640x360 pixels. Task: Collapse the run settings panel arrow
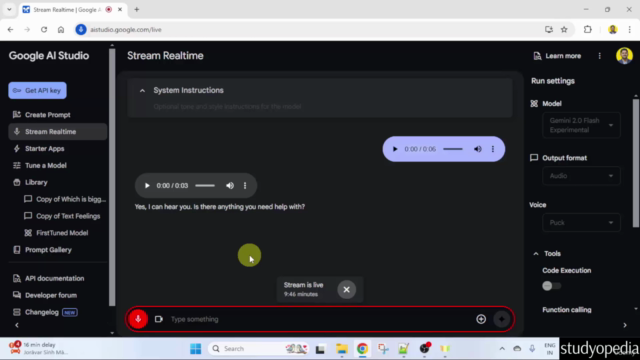(625, 325)
